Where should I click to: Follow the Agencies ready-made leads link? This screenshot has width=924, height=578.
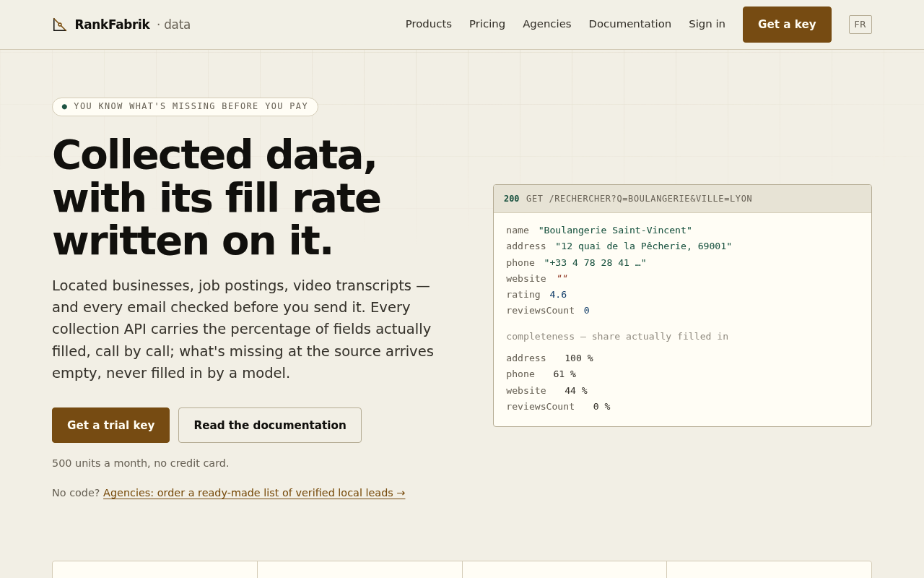pos(254,493)
